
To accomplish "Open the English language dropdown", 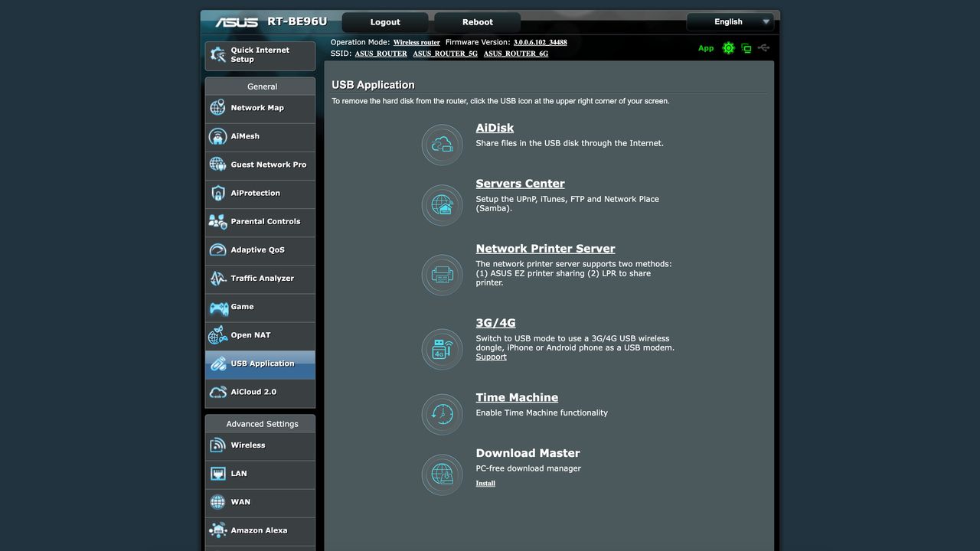I will coord(730,22).
